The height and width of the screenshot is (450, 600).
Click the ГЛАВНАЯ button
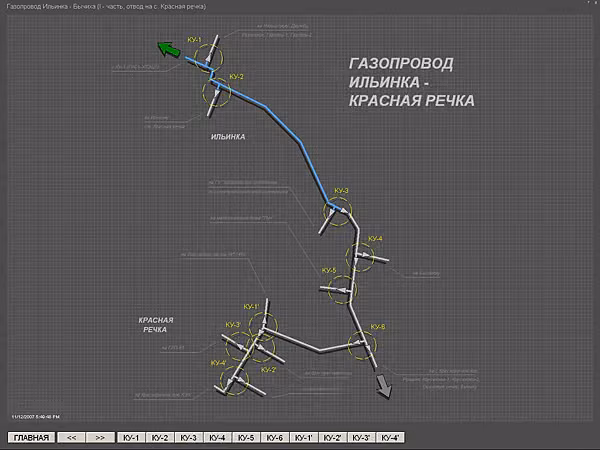(x=32, y=437)
